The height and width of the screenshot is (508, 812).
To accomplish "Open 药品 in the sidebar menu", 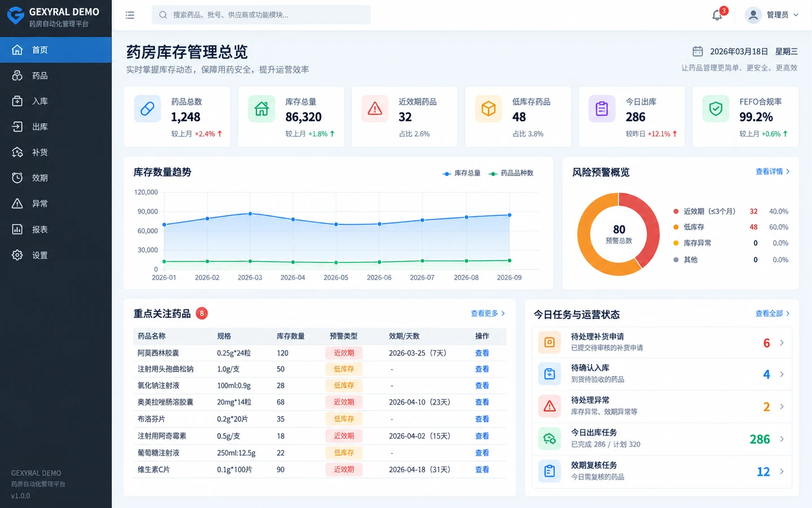I will (56, 76).
